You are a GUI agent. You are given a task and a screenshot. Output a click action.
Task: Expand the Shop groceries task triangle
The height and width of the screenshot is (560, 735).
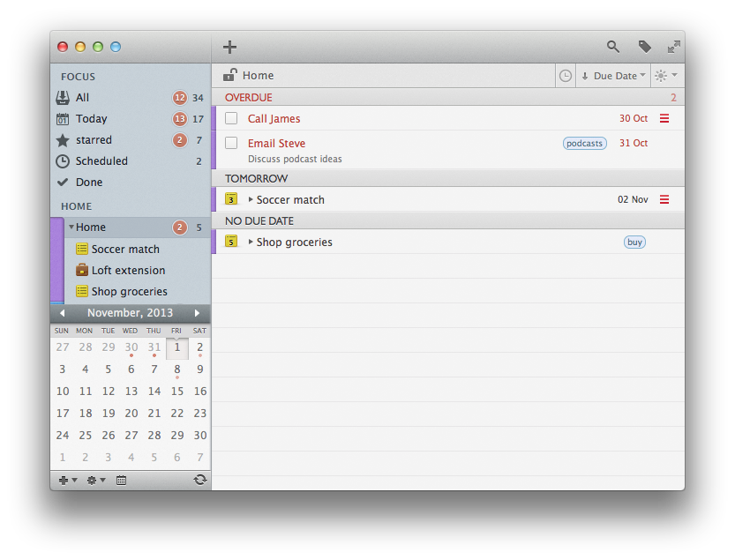pyautogui.click(x=251, y=242)
